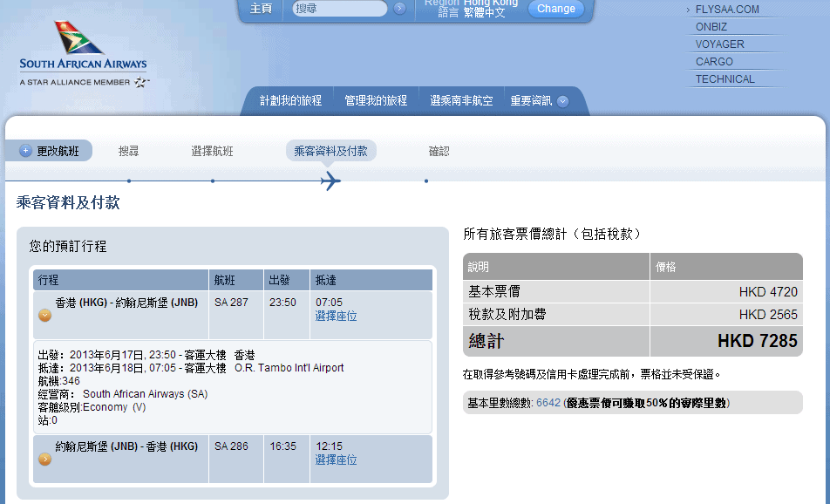Open the 選乘南非航空 menu
The image size is (830, 504).
461,101
